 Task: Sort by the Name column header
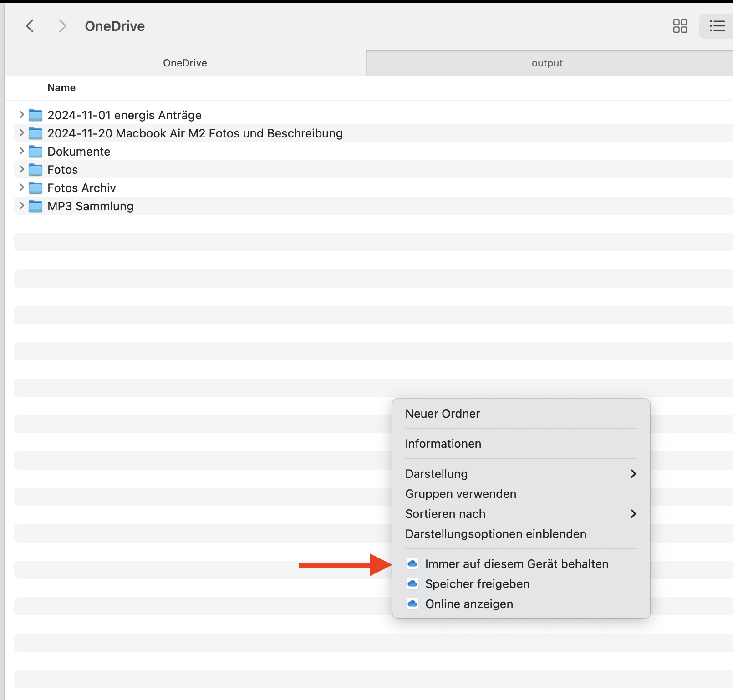(x=61, y=87)
